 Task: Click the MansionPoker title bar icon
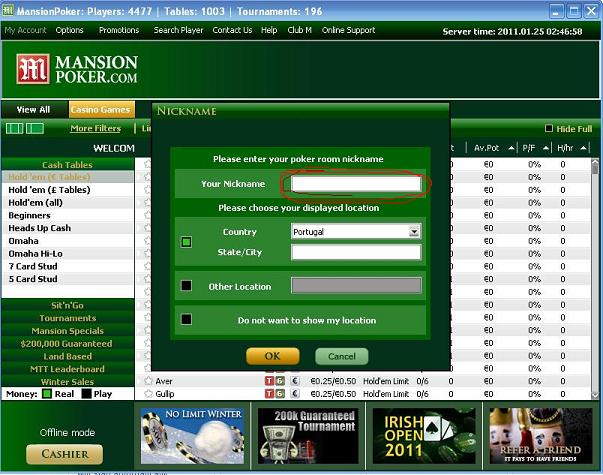point(8,10)
